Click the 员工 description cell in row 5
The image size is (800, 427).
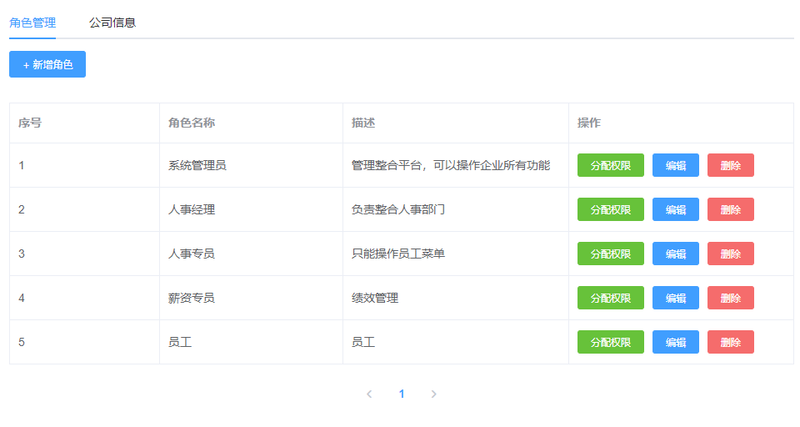tap(456, 342)
